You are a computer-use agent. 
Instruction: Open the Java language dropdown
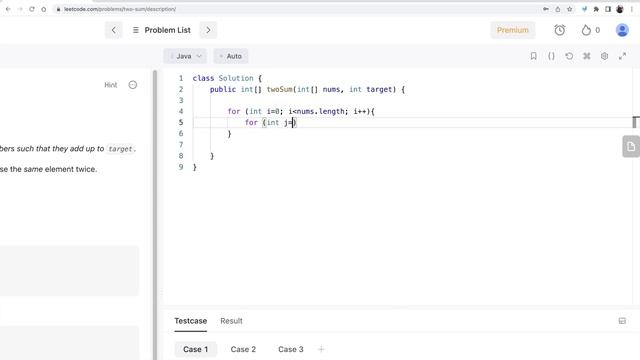[x=185, y=56]
